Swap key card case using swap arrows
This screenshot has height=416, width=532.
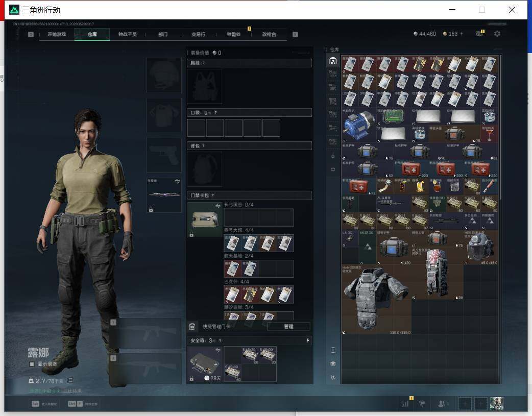pyautogui.click(x=218, y=206)
